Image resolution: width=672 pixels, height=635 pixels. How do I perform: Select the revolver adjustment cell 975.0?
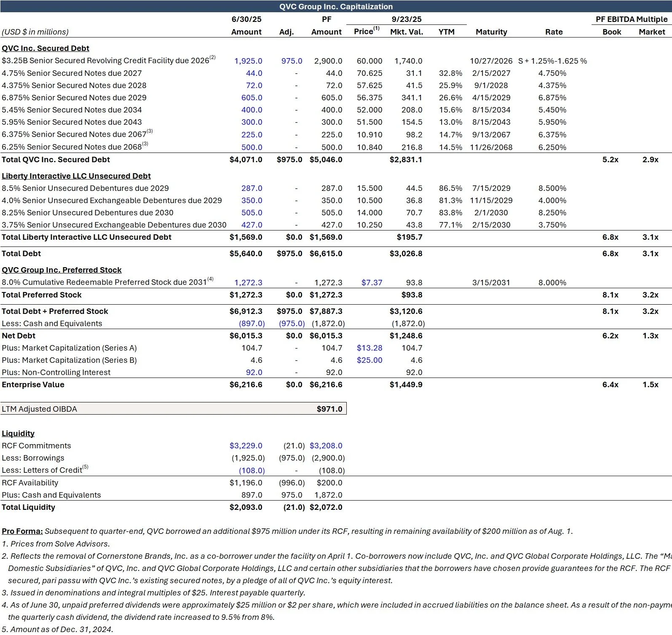pyautogui.click(x=292, y=61)
